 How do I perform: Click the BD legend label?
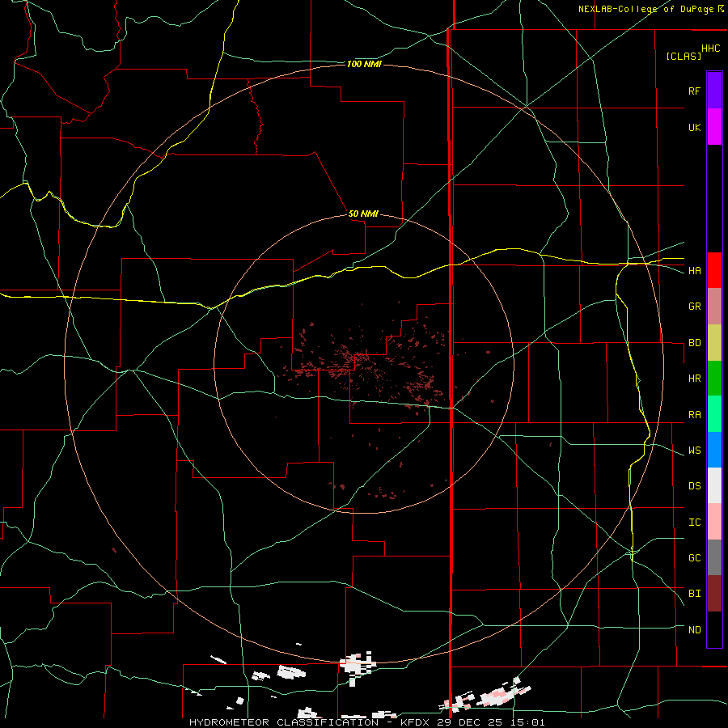[694, 343]
